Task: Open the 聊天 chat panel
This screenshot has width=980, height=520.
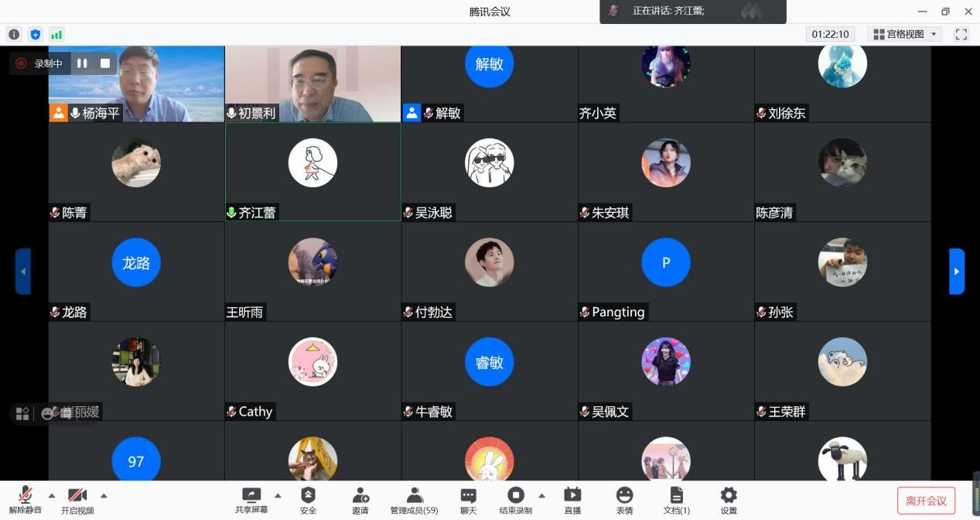Action: 468,500
